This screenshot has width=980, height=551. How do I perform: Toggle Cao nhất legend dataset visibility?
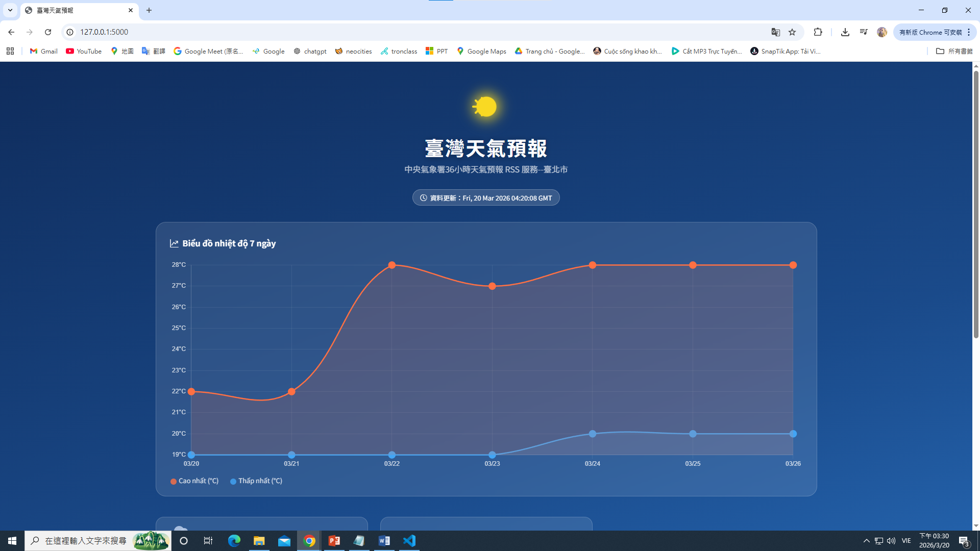[194, 481]
